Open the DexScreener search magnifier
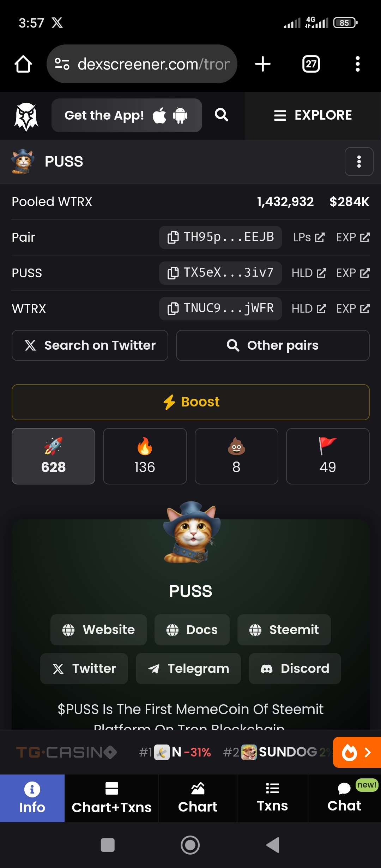This screenshot has height=868, width=381. click(x=222, y=115)
